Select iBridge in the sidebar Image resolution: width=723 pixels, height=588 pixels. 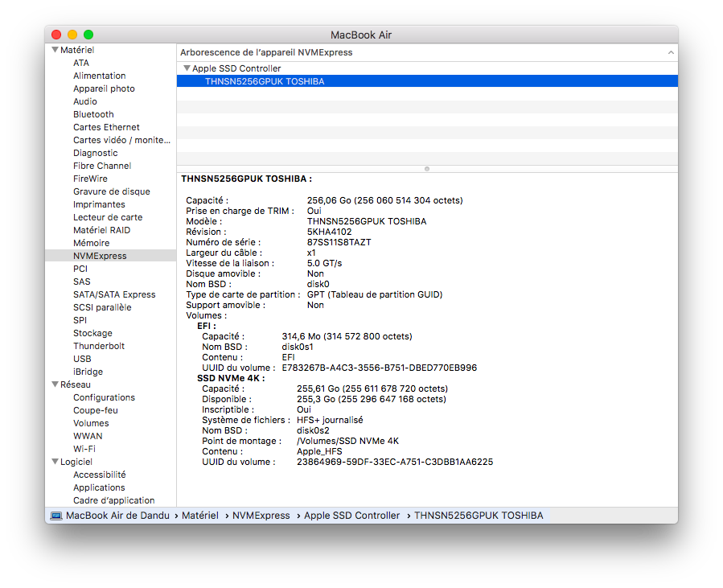88,372
